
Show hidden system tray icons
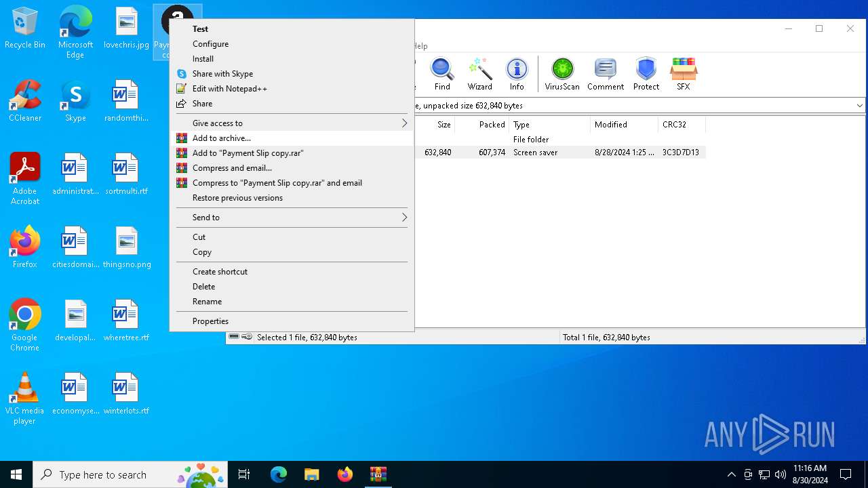[x=731, y=474]
